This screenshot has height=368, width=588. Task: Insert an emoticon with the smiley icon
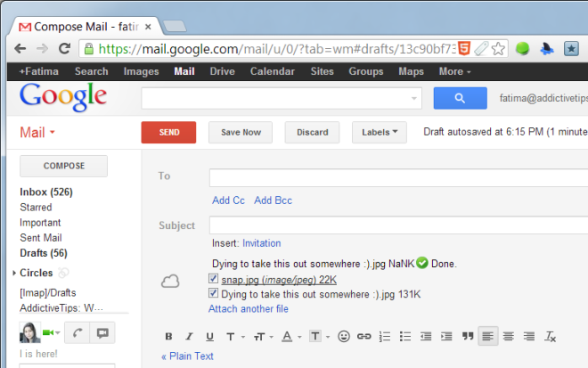(344, 336)
